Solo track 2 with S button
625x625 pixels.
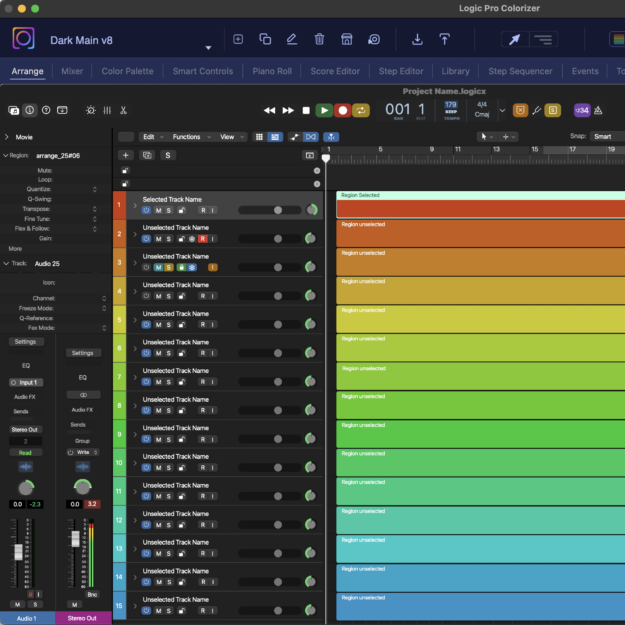(169, 239)
